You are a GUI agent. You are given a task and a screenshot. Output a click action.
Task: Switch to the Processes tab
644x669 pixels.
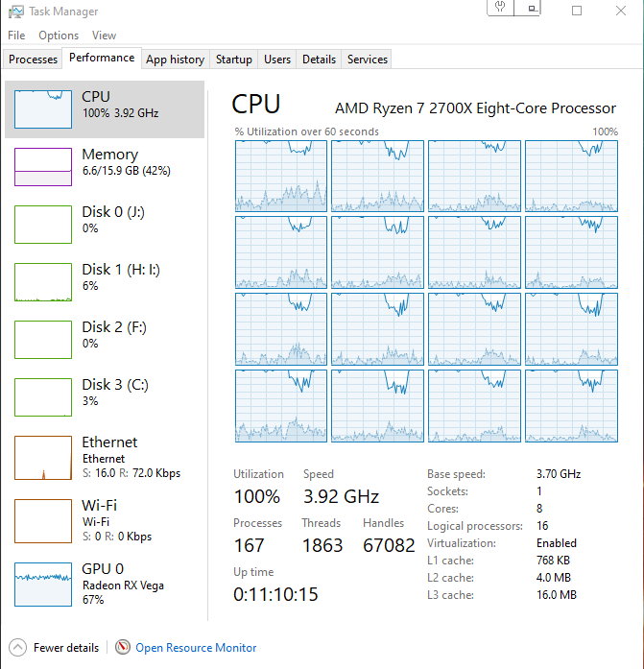[33, 60]
